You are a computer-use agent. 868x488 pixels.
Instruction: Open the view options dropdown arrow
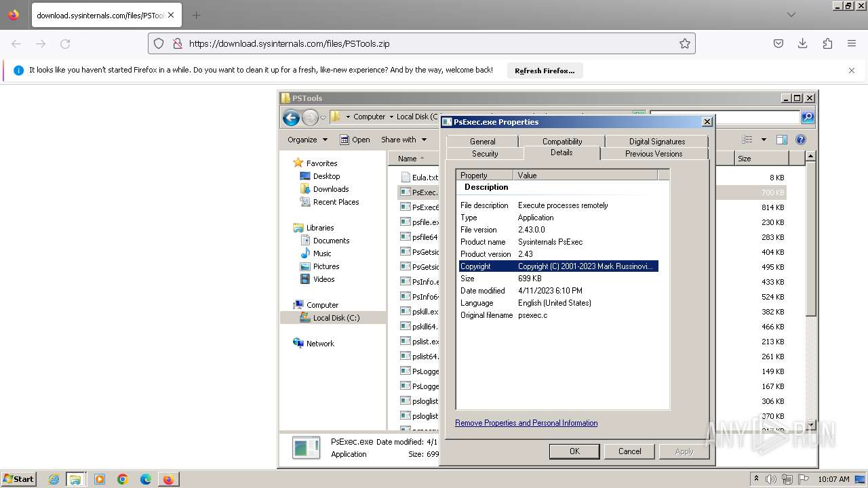click(x=764, y=140)
